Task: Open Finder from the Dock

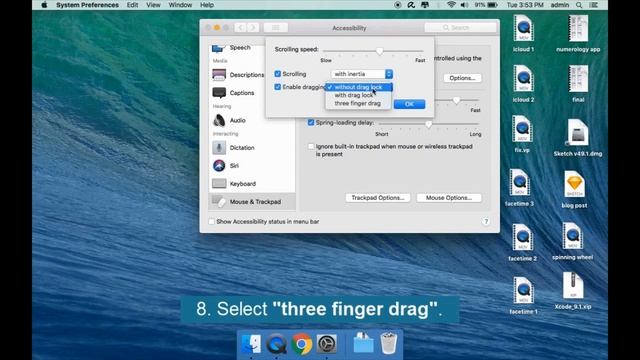Action: [251, 344]
